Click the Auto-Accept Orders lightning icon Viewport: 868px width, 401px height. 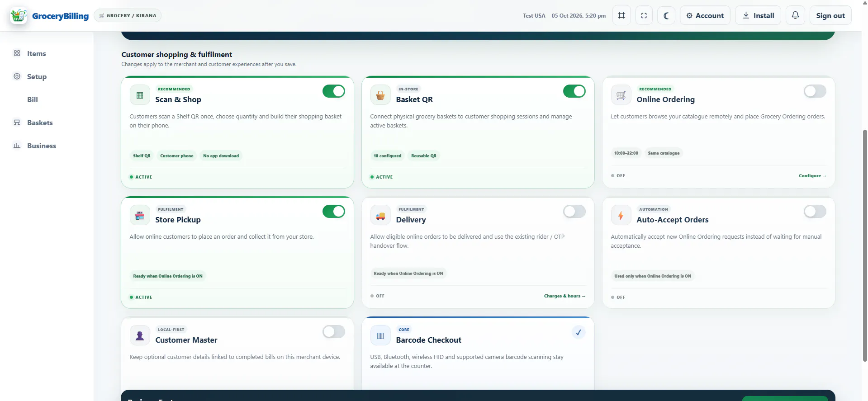(x=621, y=215)
